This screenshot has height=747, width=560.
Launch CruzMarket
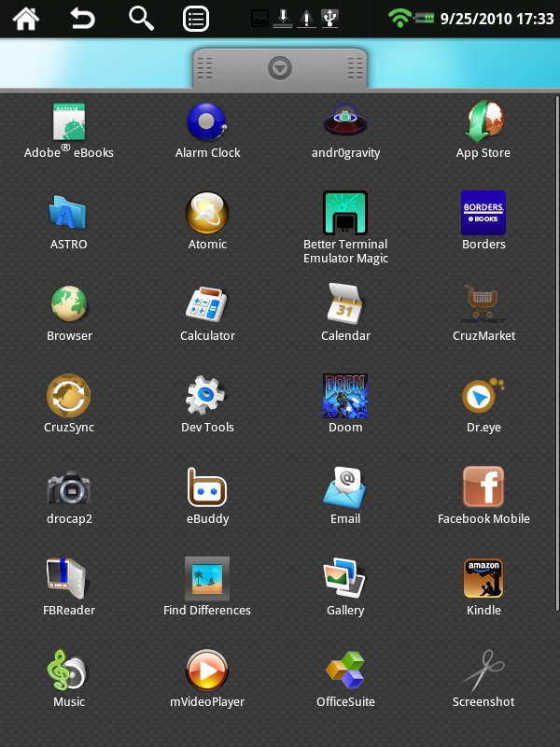tap(483, 303)
